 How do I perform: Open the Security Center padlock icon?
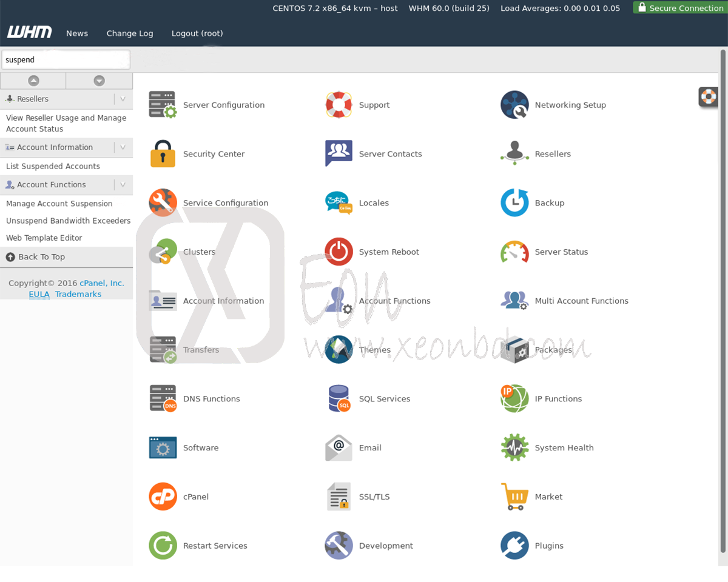163,154
